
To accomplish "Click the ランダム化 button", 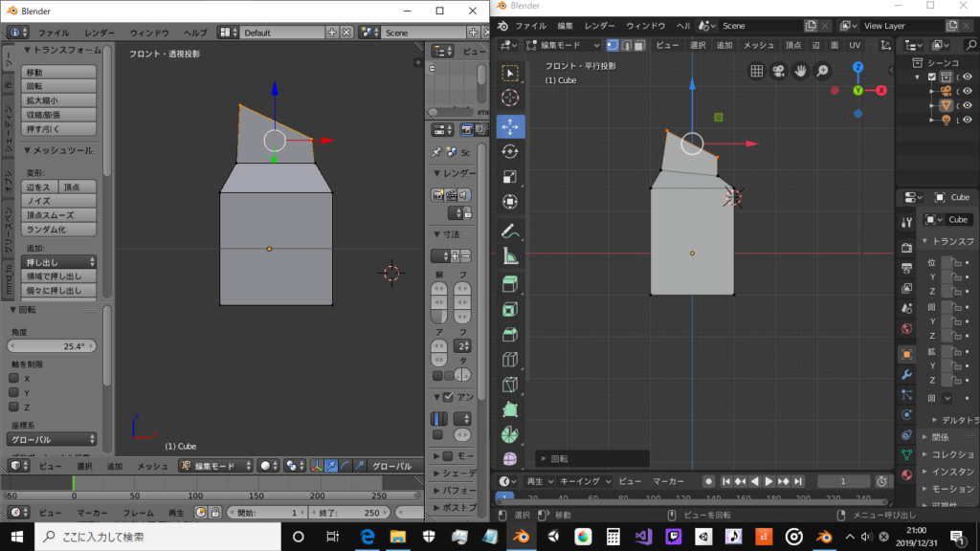I will click(x=58, y=230).
